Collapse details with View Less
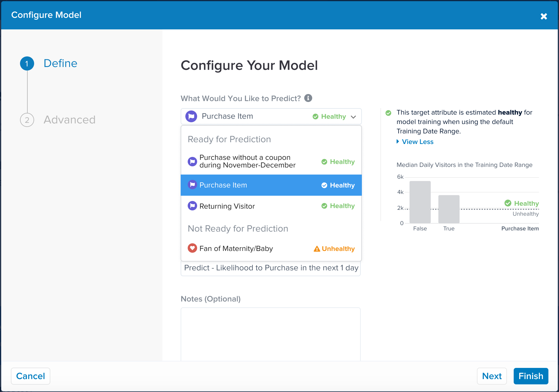 click(417, 142)
